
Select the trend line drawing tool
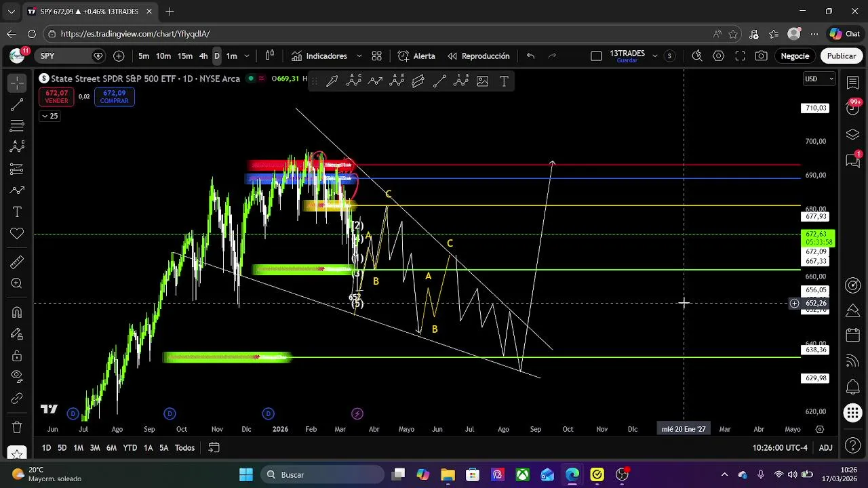17,104
